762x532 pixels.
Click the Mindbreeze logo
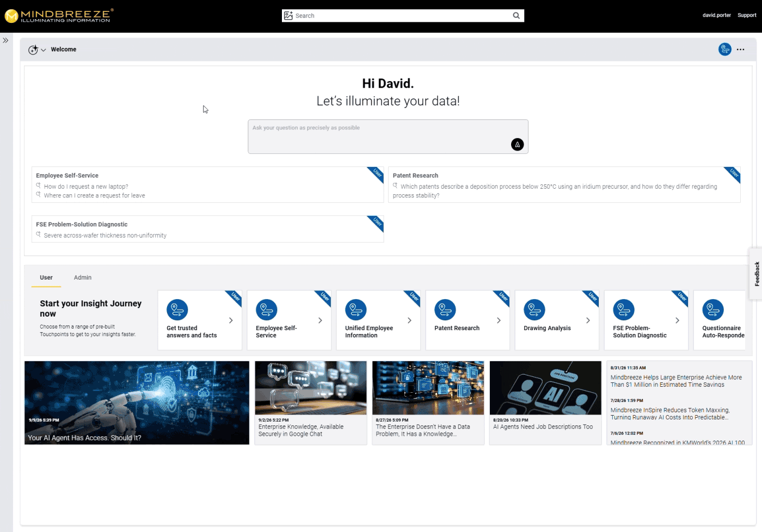click(x=59, y=16)
